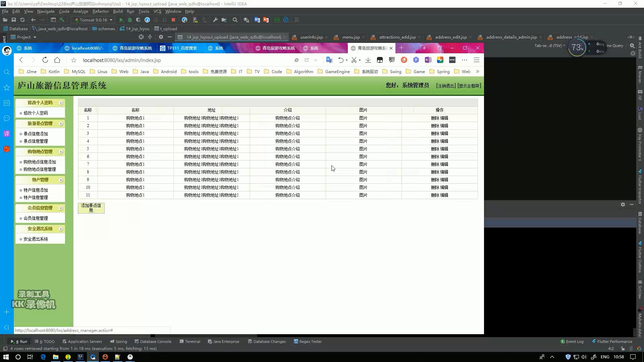Open the Tomcat 9.0.16 run configuration dropdown
Viewport: 644px width, 362px height.
click(93, 20)
